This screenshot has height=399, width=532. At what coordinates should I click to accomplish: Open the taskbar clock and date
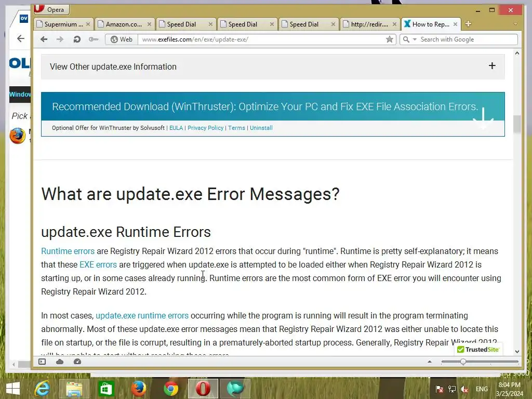click(x=509, y=389)
